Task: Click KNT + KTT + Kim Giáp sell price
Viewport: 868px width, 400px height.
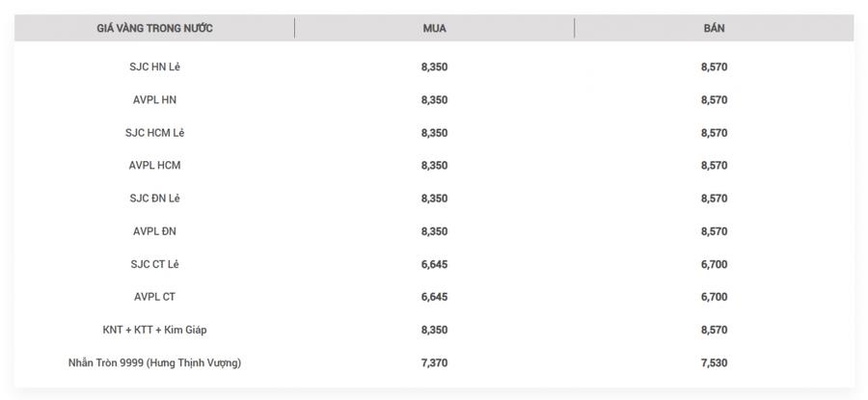Action: pyautogui.click(x=714, y=330)
